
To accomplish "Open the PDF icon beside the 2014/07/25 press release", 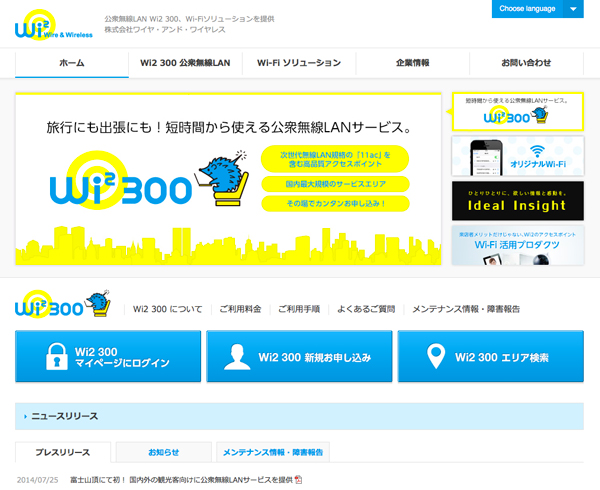I will [297, 481].
